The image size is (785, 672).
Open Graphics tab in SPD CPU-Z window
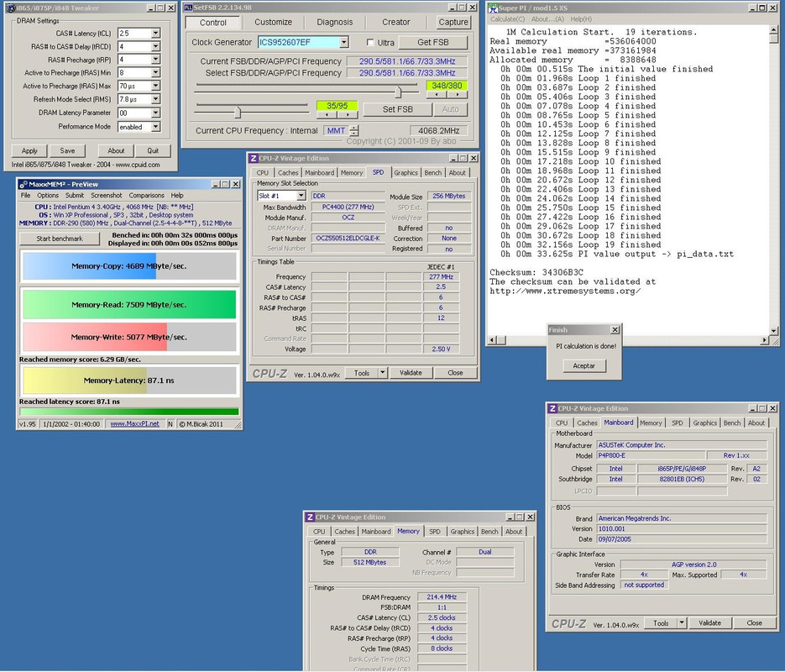406,173
